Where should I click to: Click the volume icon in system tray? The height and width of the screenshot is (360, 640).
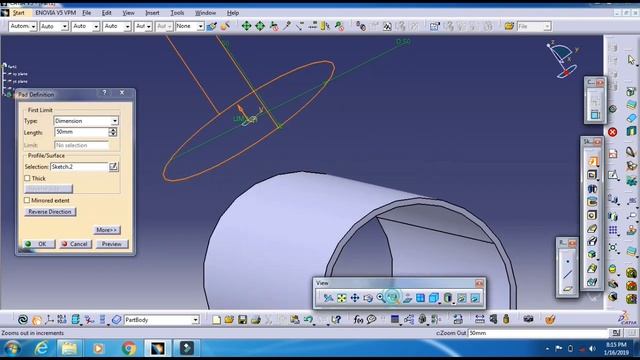pyautogui.click(x=592, y=349)
